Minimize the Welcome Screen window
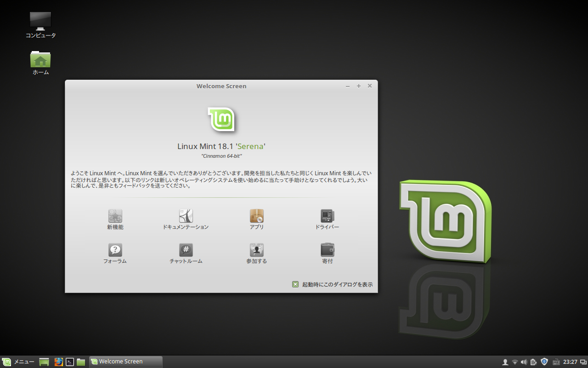The height and width of the screenshot is (368, 588). [348, 86]
